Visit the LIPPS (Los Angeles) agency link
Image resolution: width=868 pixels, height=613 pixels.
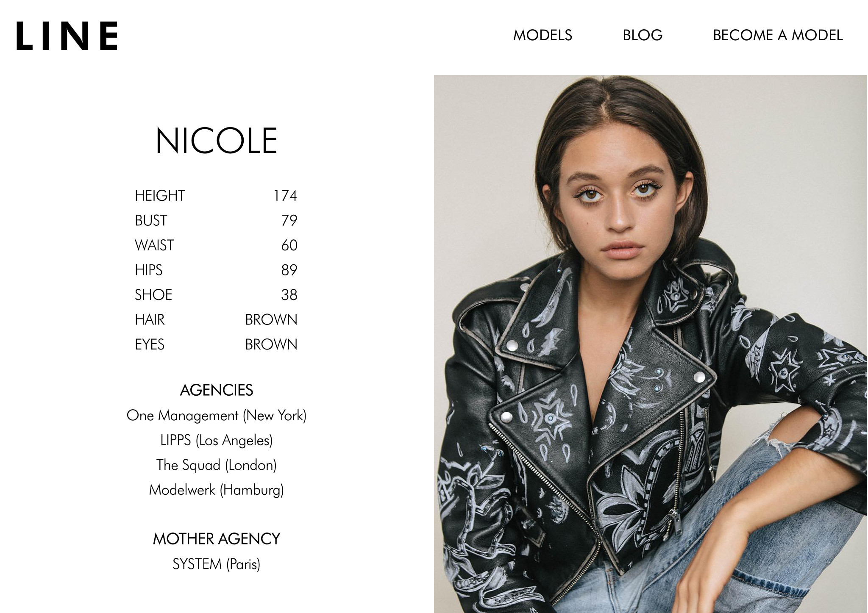(217, 440)
